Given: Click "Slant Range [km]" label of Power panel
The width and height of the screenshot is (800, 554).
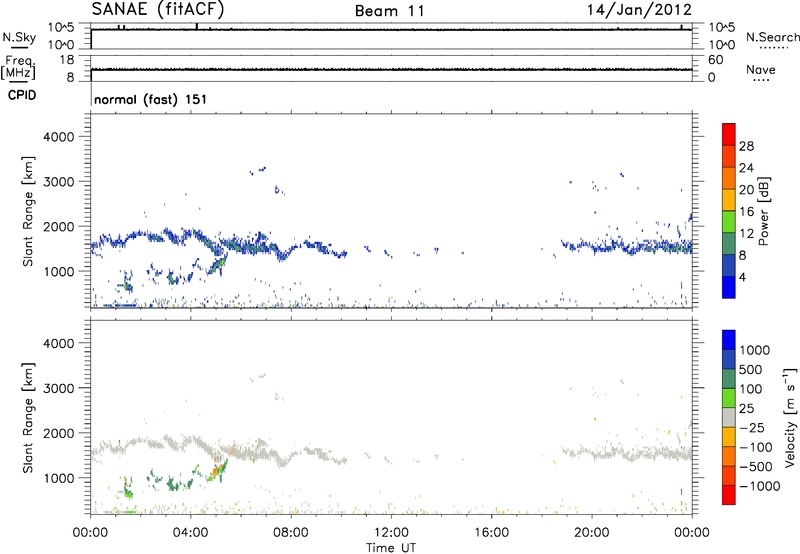Looking at the screenshot, I should pos(28,211).
